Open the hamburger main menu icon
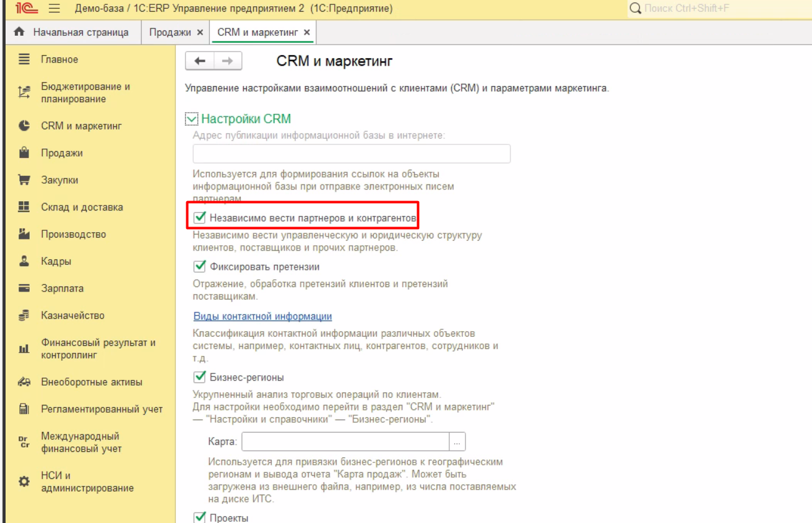812x523 pixels. coord(54,9)
